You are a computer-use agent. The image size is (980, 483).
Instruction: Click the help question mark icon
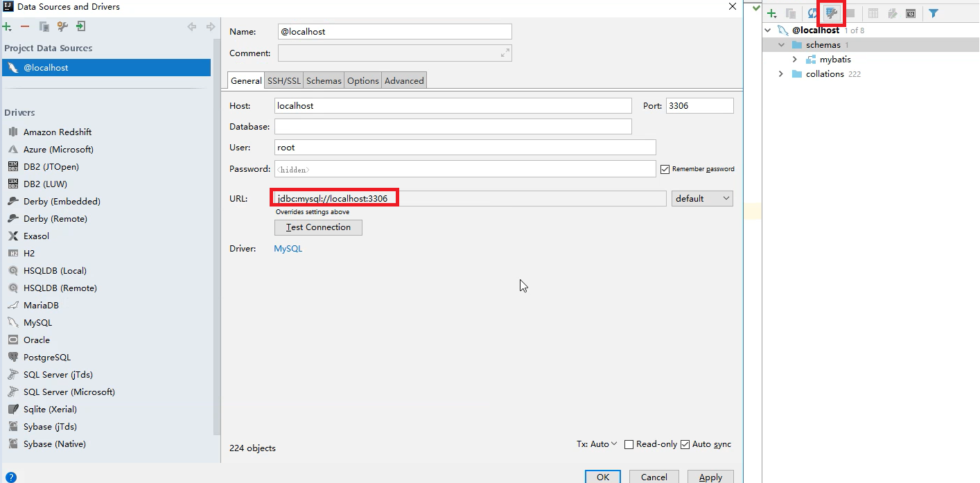(10, 477)
